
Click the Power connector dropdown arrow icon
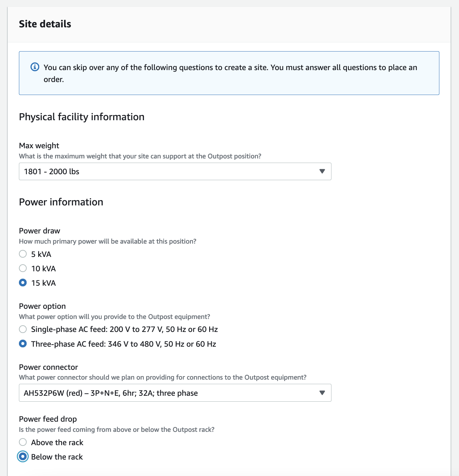click(322, 393)
